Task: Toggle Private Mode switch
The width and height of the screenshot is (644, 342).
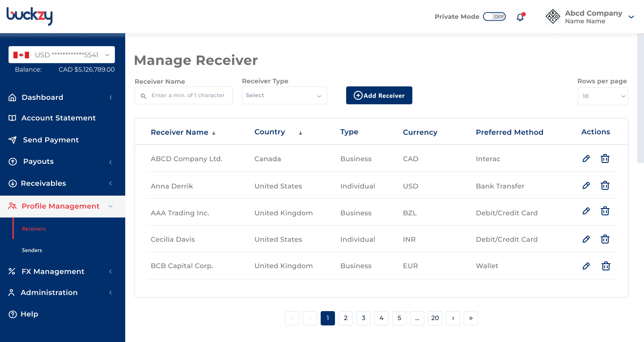Action: click(494, 17)
